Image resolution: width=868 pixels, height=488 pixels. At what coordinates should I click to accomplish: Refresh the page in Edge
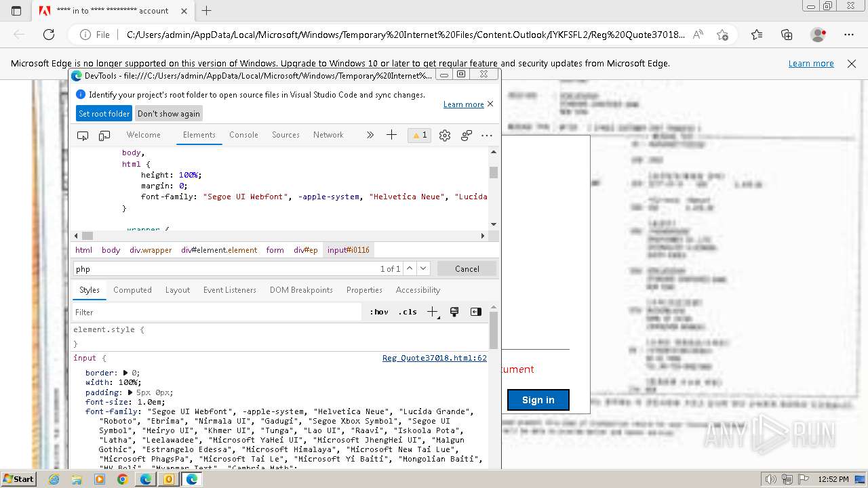[x=49, y=35]
